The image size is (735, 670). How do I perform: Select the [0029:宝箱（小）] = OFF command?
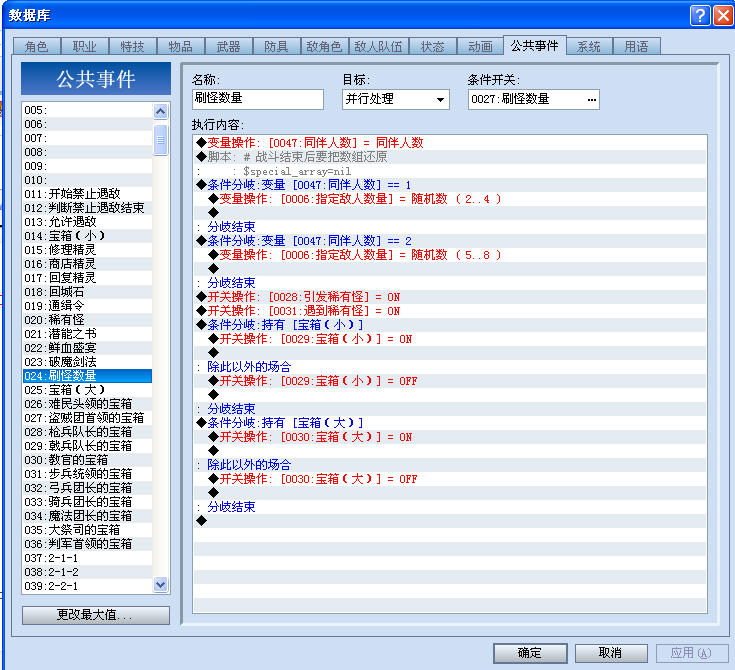tap(450, 381)
